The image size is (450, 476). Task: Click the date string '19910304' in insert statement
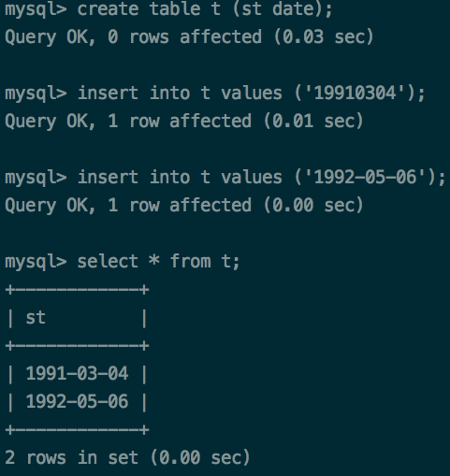(x=355, y=94)
